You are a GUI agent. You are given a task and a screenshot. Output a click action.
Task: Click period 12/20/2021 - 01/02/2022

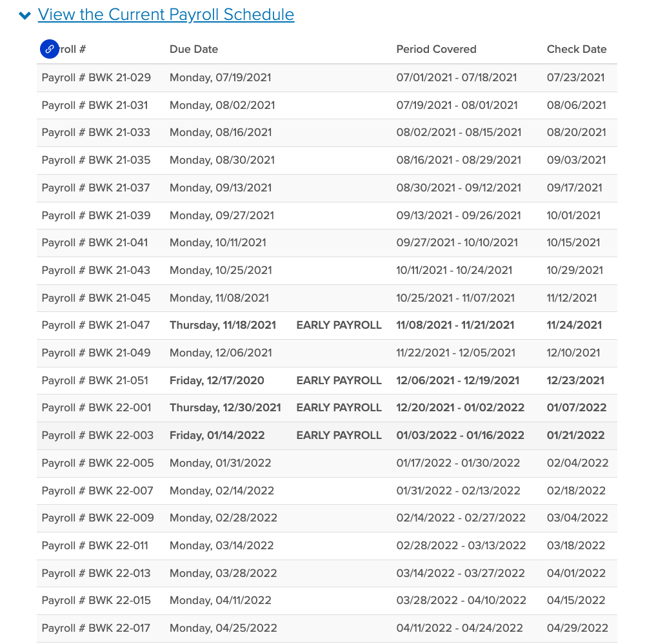460,407
